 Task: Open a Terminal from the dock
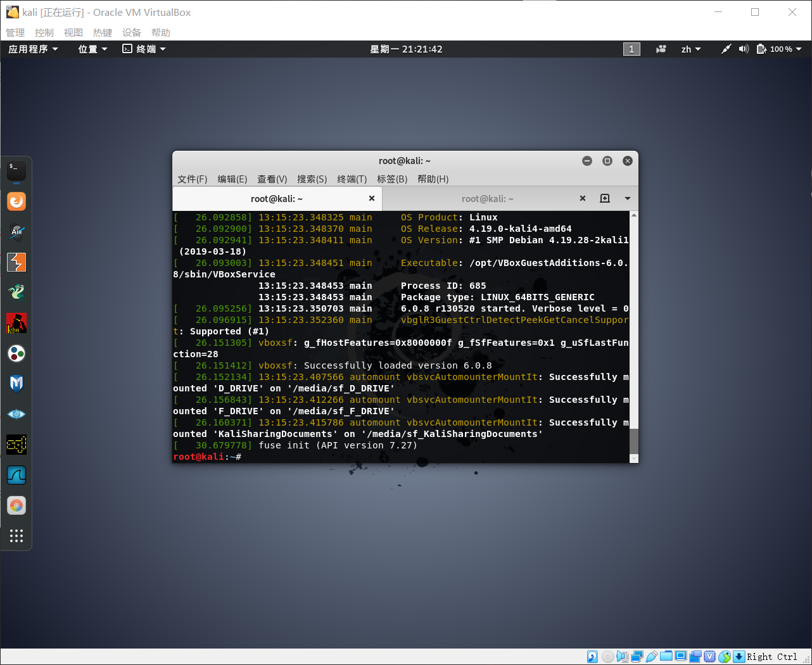point(15,171)
